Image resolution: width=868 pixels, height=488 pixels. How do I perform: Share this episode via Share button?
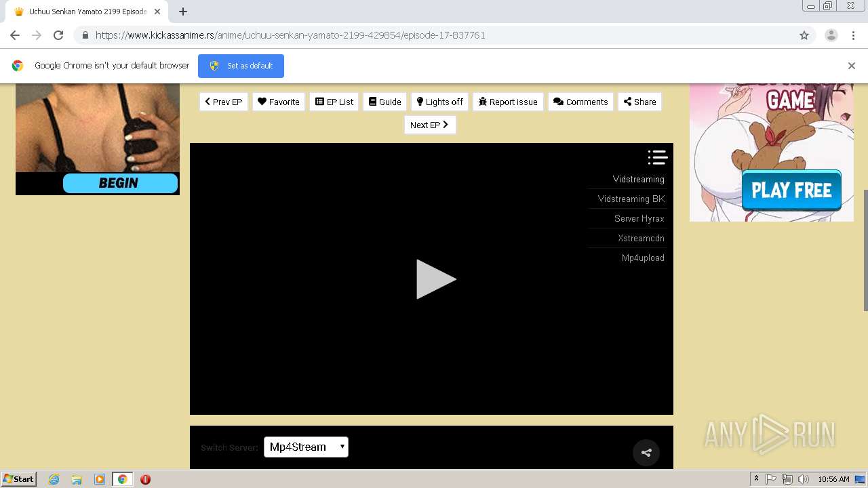639,102
